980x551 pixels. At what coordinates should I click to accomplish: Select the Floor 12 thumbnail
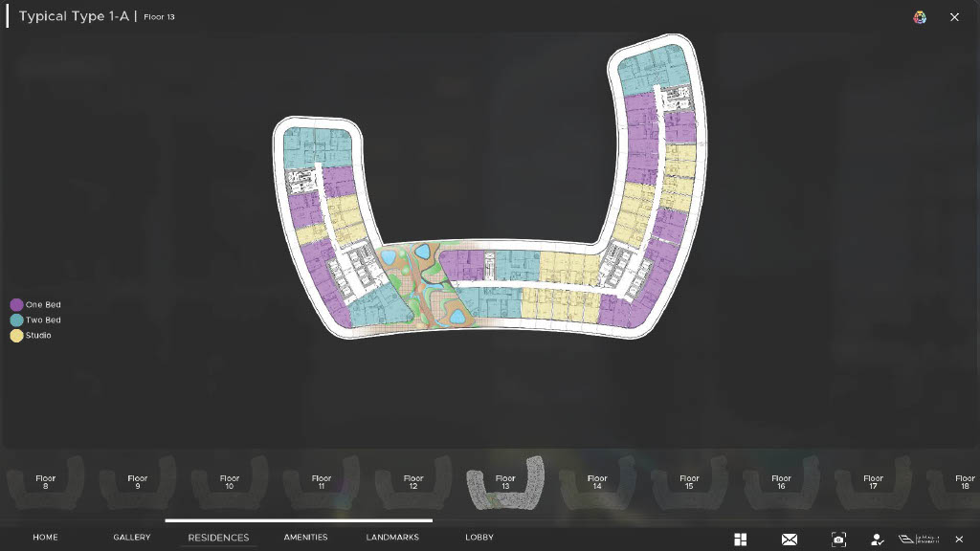[413, 482]
